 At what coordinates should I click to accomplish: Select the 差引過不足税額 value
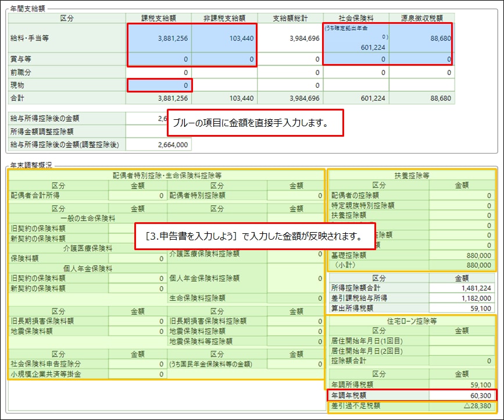coord(463,405)
